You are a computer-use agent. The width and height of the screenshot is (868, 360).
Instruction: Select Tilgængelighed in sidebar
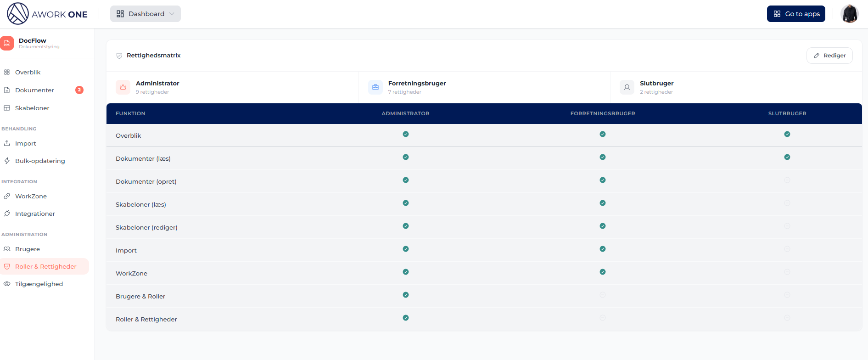[39, 284]
